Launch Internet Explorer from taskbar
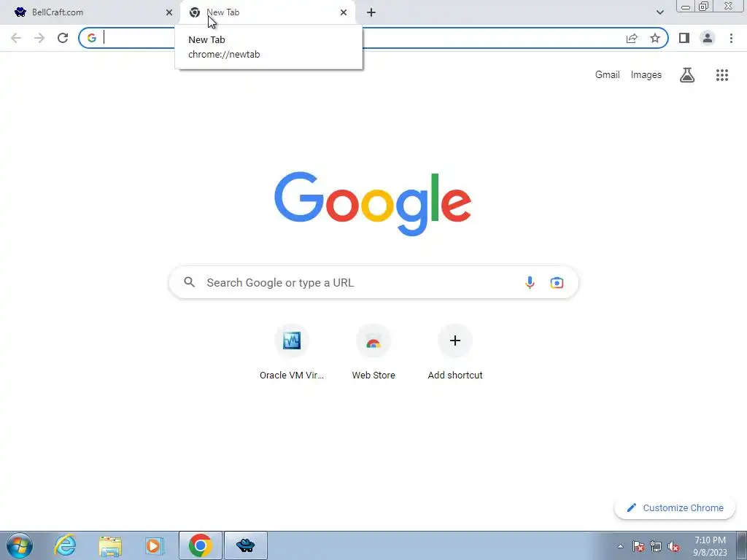This screenshot has height=560, width=747. click(65, 545)
